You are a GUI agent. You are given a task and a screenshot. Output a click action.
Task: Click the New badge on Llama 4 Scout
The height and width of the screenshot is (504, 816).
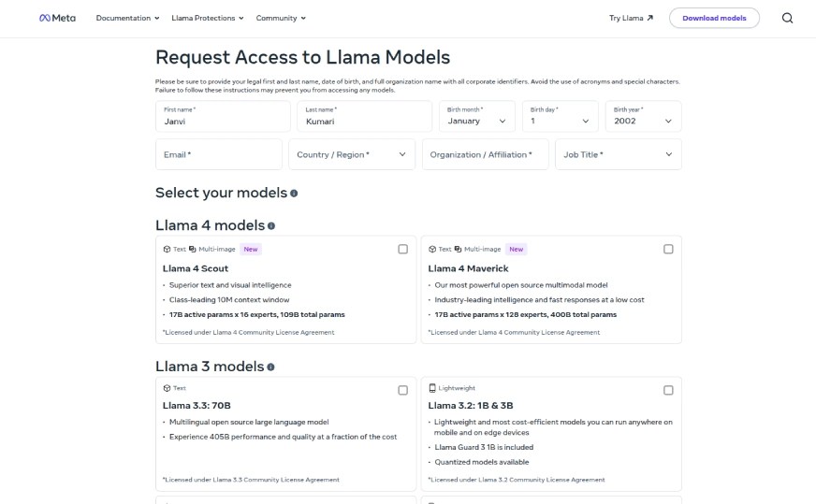pyautogui.click(x=251, y=249)
